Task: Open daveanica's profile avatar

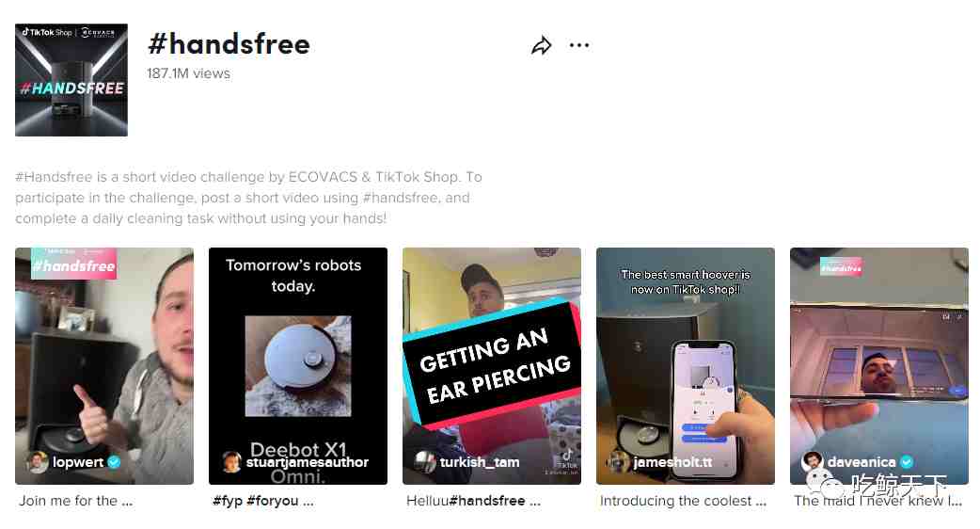Action: (813, 462)
